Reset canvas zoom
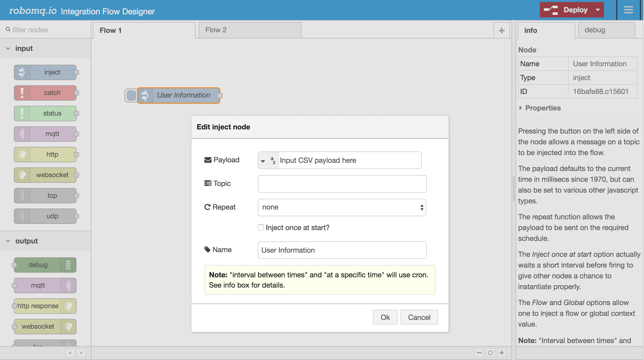The width and height of the screenshot is (644, 360). tap(490, 353)
